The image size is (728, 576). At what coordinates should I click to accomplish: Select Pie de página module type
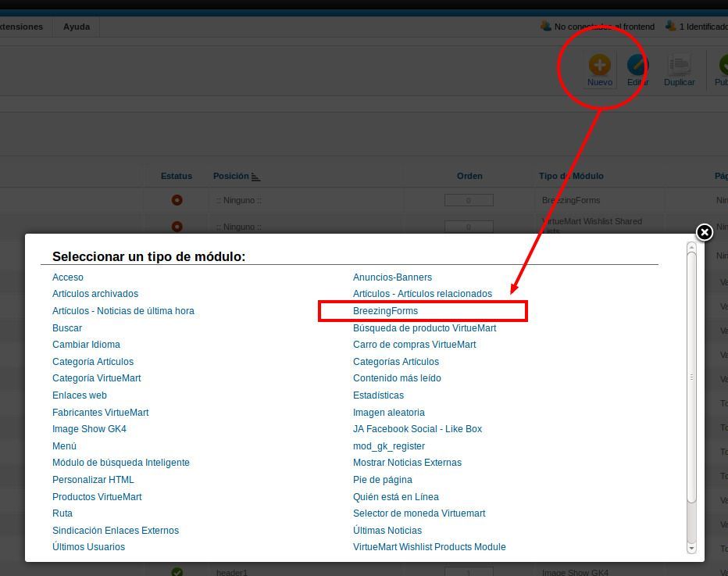(x=383, y=480)
